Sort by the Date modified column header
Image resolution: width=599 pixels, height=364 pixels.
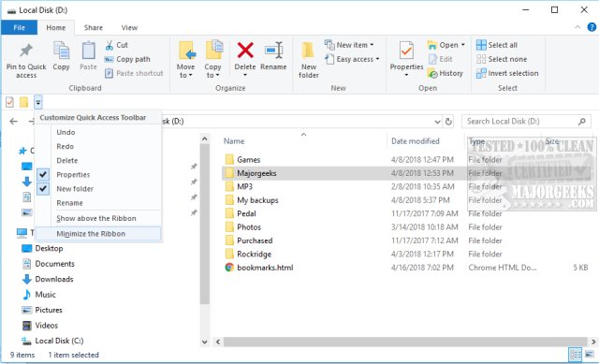416,141
